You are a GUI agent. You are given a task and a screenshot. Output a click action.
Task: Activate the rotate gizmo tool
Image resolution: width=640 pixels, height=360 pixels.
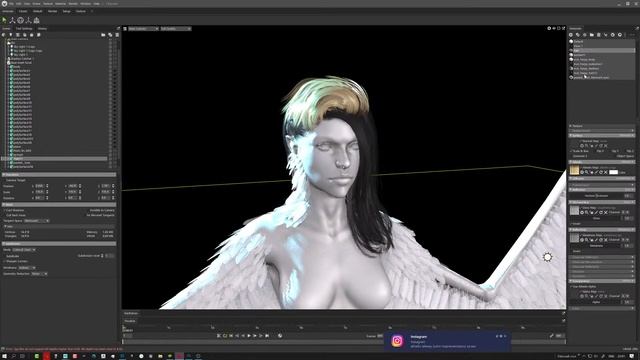pyautogui.click(x=20, y=20)
